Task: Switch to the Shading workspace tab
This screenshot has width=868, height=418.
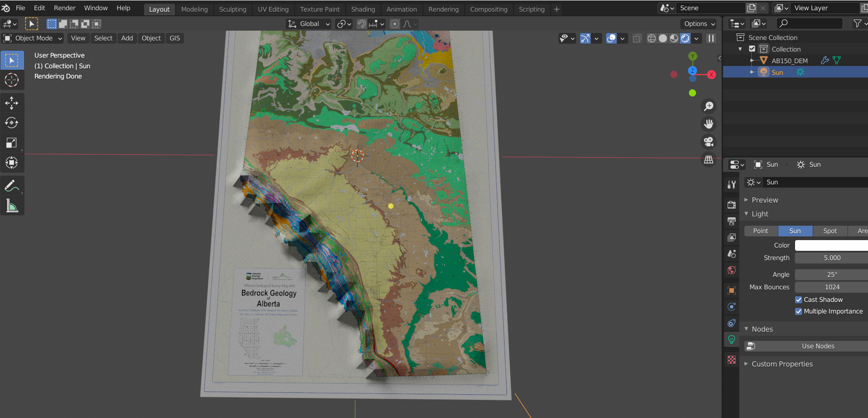Action: click(363, 9)
